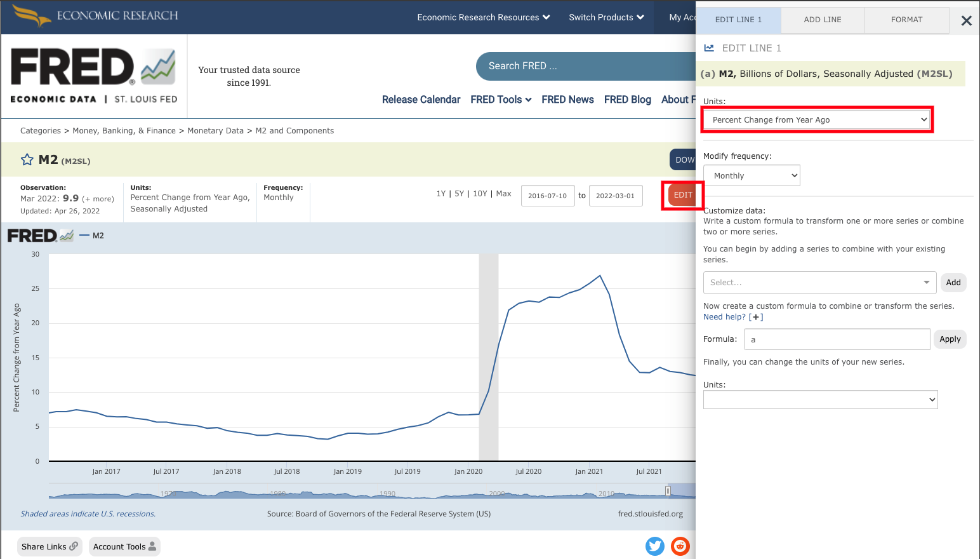Open the Select series combo box
This screenshot has height=559, width=980.
tap(819, 283)
